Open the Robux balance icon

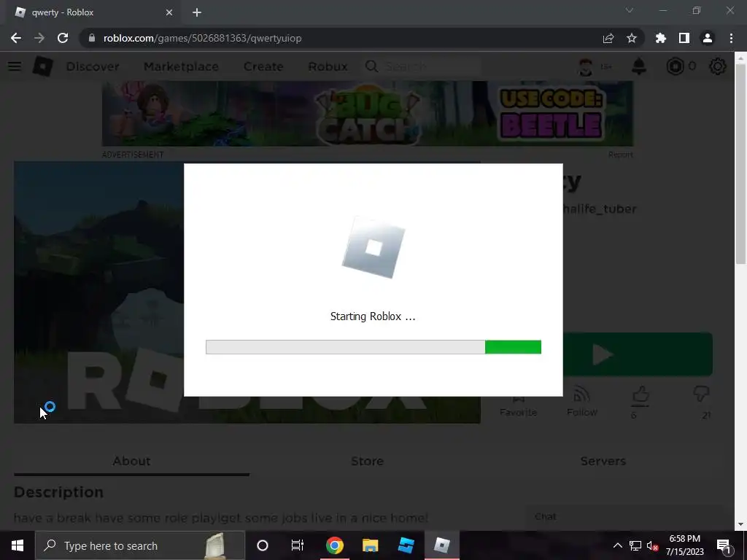[x=675, y=66]
